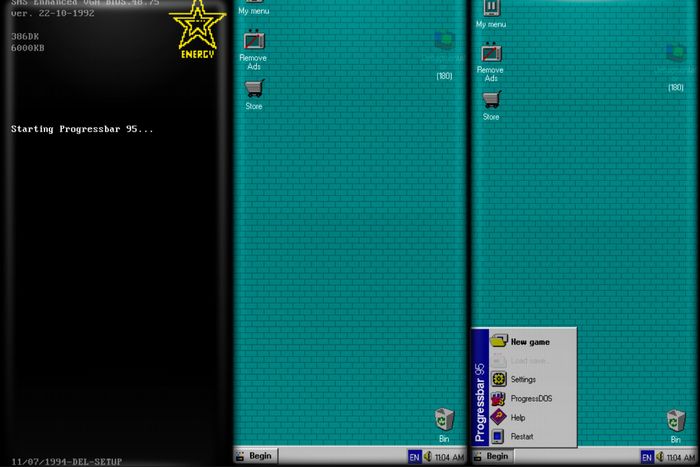Mute sound via right taskbar speaker icon
The image size is (700, 467).
tap(661, 456)
